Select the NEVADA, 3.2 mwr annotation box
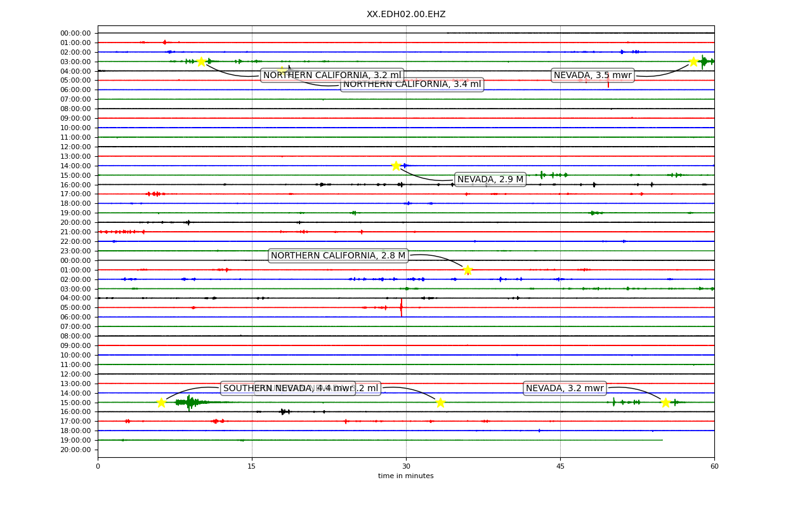Screen dimensions: 812x508 pyautogui.click(x=565, y=389)
